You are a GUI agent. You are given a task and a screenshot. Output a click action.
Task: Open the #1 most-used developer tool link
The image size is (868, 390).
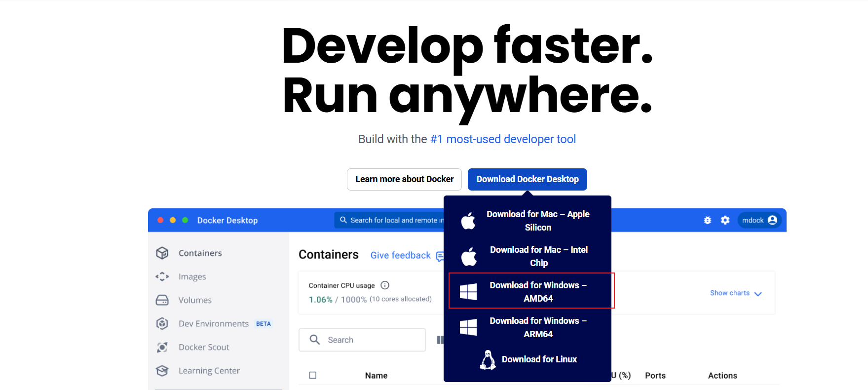[x=503, y=139]
